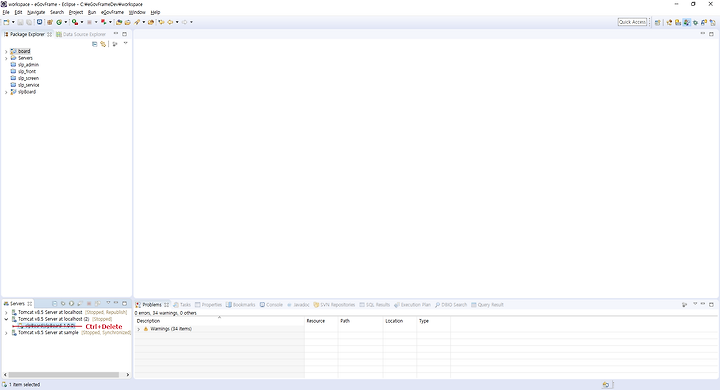Click the Save All toolbar icon
The image size is (720, 390).
pos(29,22)
